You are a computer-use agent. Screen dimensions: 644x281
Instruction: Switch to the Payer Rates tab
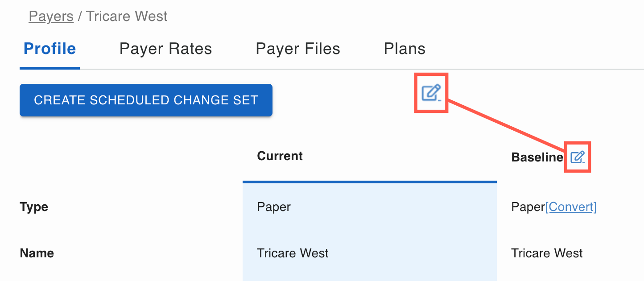coord(165,49)
